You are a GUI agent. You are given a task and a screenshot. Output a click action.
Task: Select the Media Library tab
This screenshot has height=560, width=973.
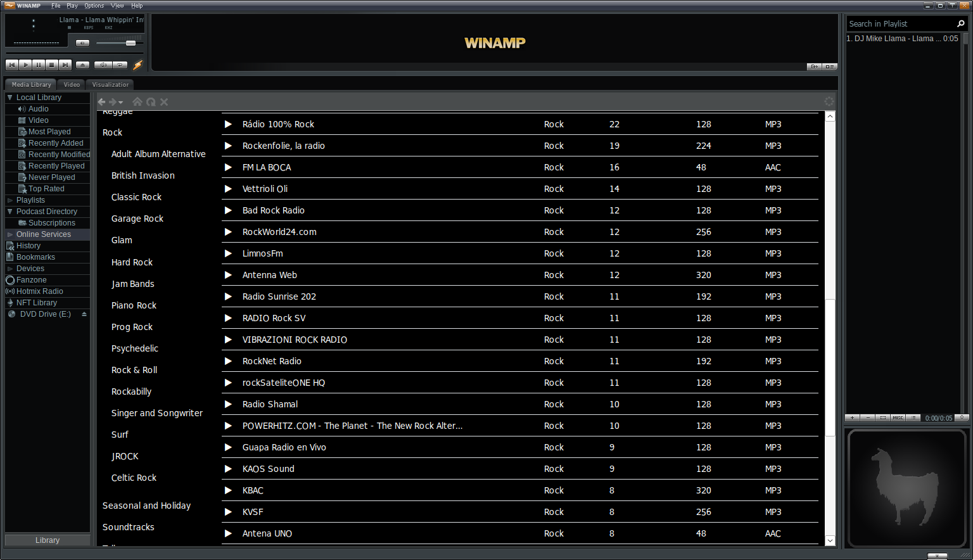(x=31, y=84)
